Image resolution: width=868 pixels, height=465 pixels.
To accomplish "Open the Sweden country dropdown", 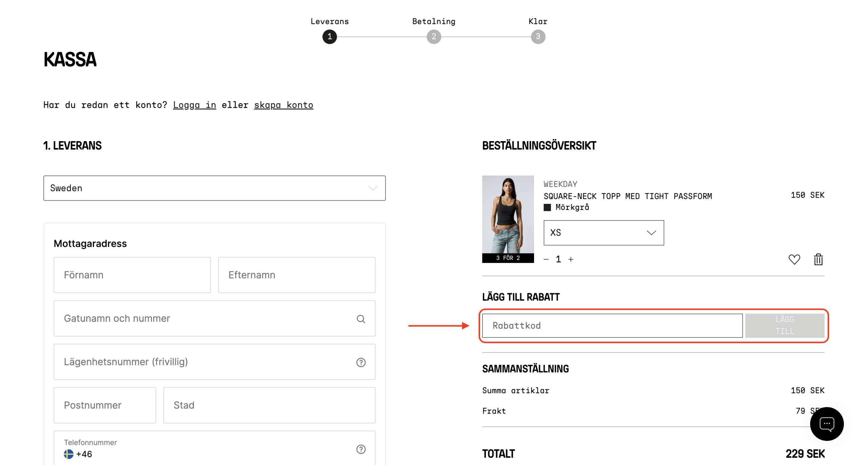I will (x=214, y=188).
